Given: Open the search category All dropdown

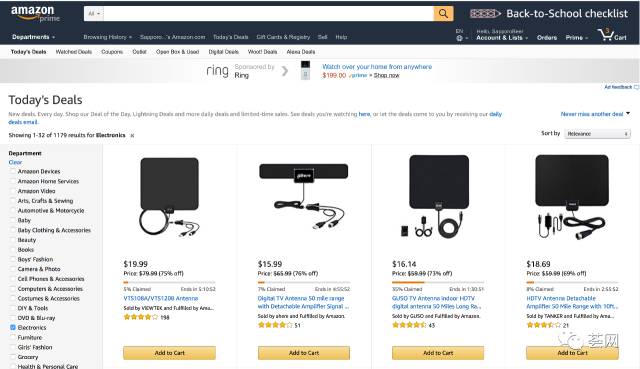Looking at the screenshot, I should pos(94,13).
